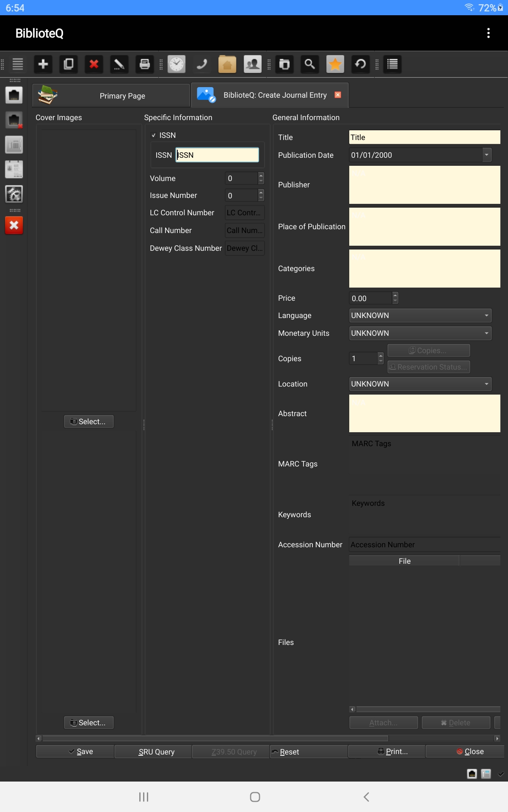Click the orange folder home icon

(227, 64)
